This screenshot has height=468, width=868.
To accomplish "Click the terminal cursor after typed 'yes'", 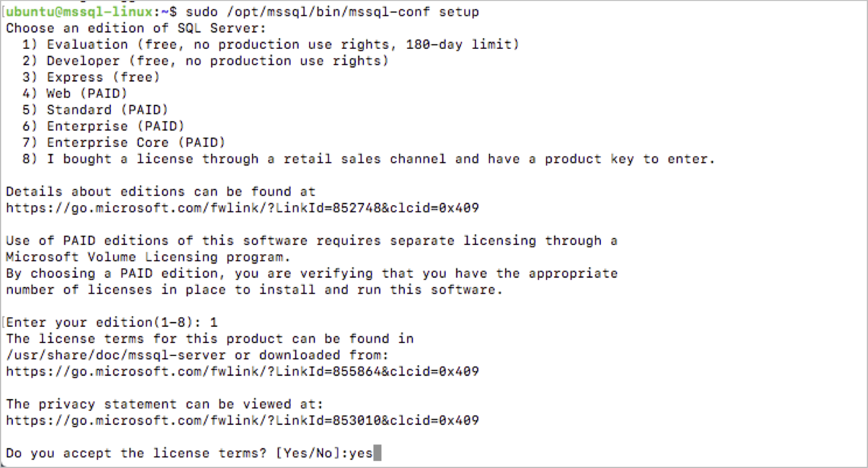I will coord(377,453).
